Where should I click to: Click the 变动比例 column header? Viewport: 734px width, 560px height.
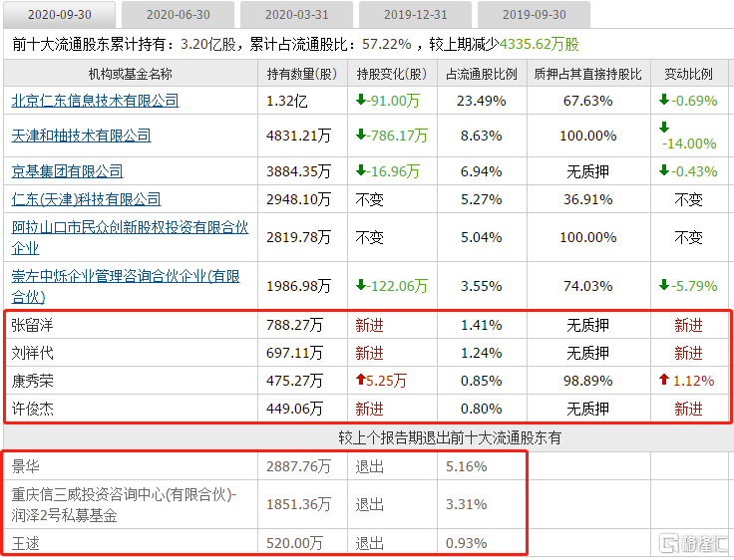pyautogui.click(x=688, y=74)
